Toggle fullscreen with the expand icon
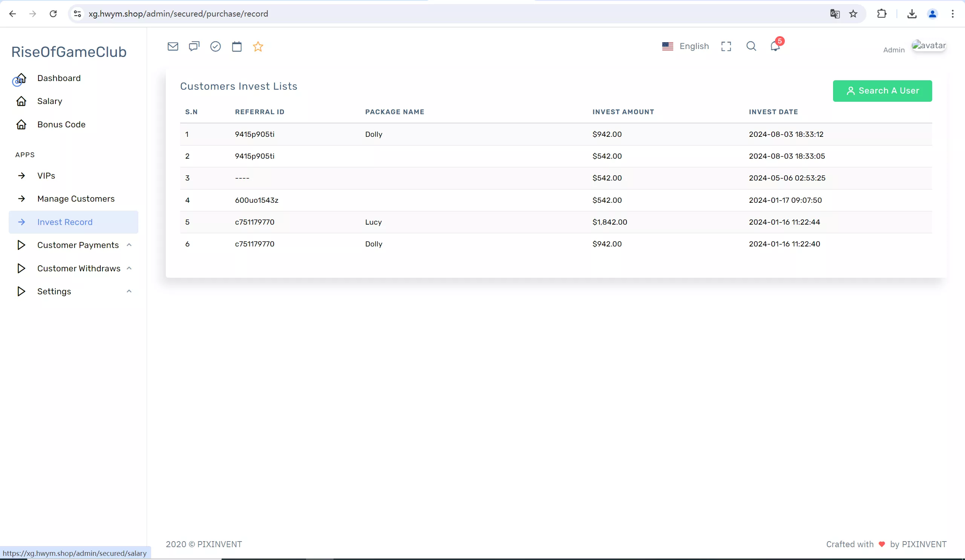 [726, 46]
